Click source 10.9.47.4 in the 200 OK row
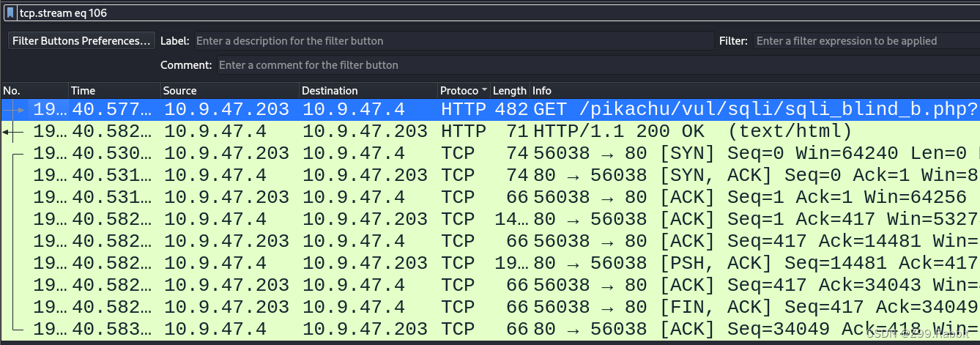Viewport: 980px width, 345px height. coord(215,132)
